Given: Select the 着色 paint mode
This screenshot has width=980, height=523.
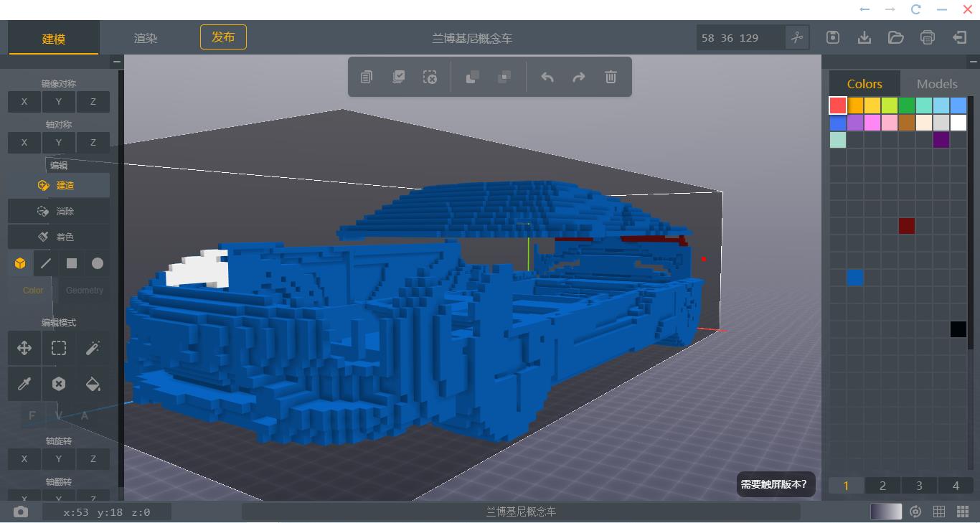Looking at the screenshot, I should 59,237.
